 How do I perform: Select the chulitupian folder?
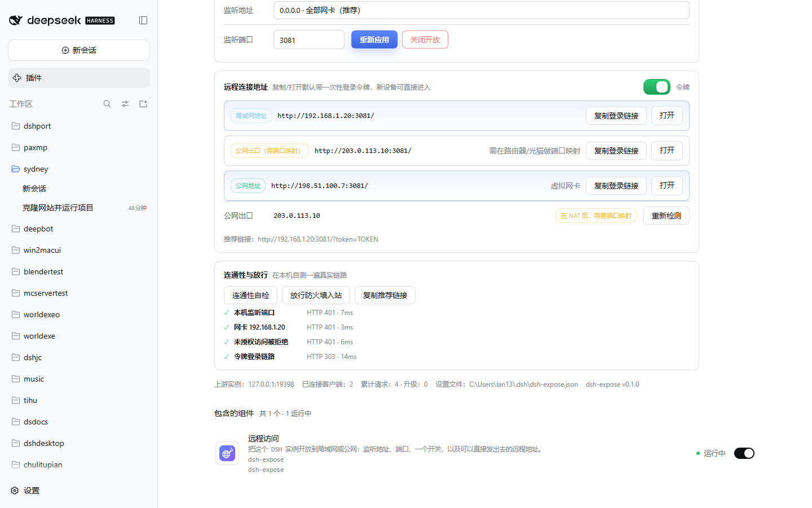79,465
